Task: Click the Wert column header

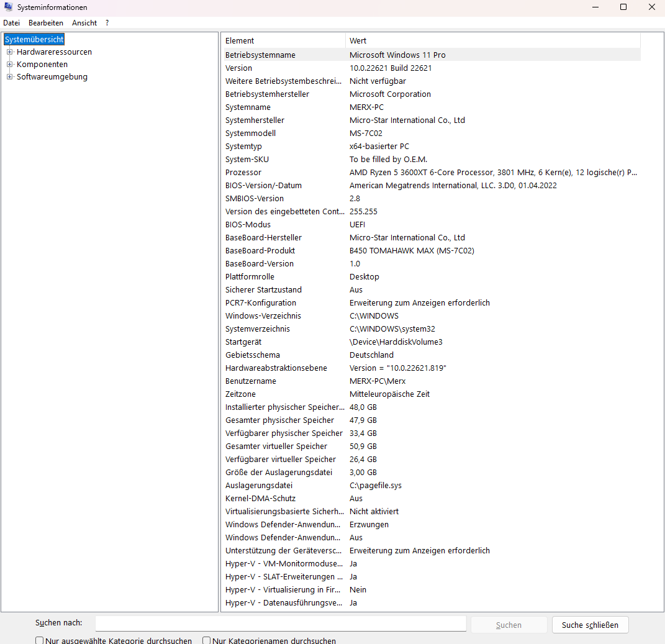Action: tap(493, 41)
